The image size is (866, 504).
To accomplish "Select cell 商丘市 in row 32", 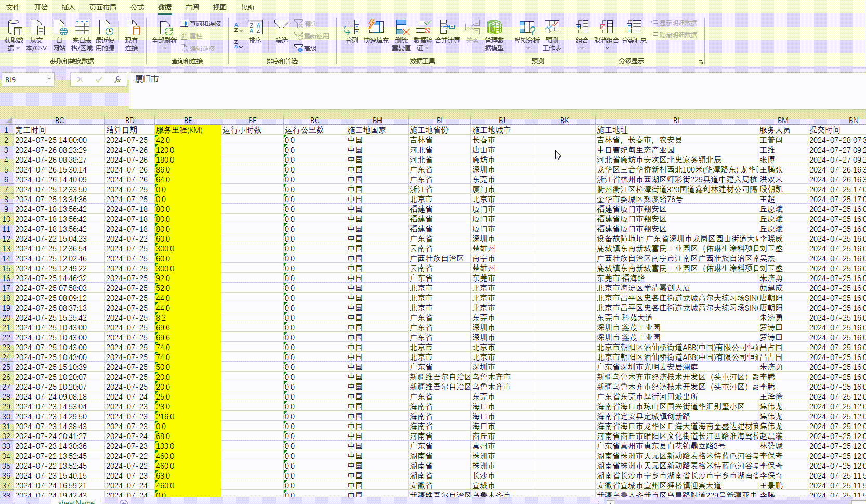I will click(x=502, y=436).
